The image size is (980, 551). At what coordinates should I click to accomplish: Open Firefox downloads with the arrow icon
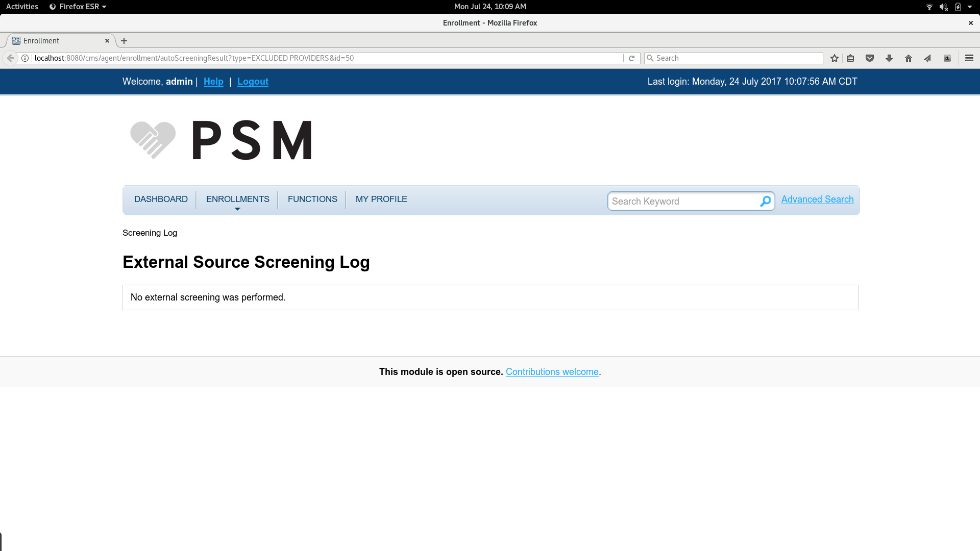tap(889, 58)
